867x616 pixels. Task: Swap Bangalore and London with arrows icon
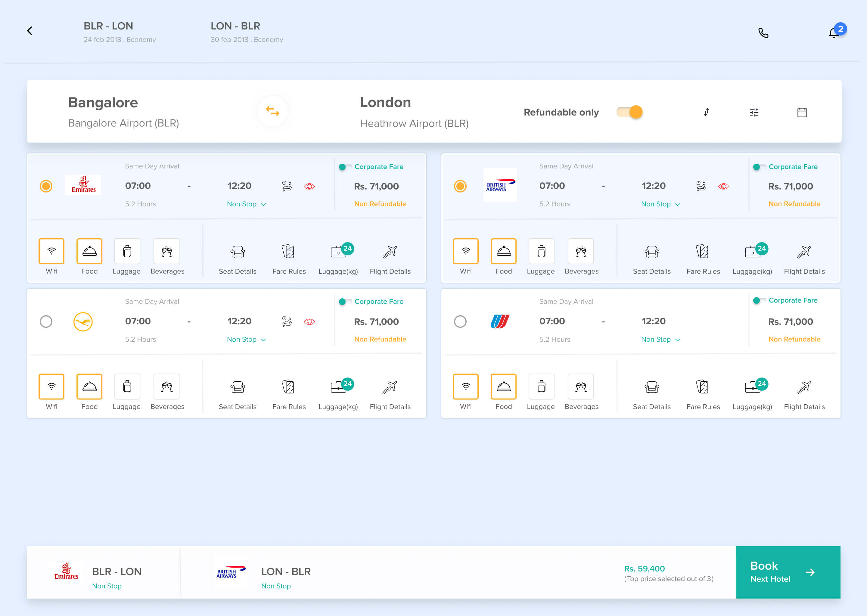click(272, 111)
